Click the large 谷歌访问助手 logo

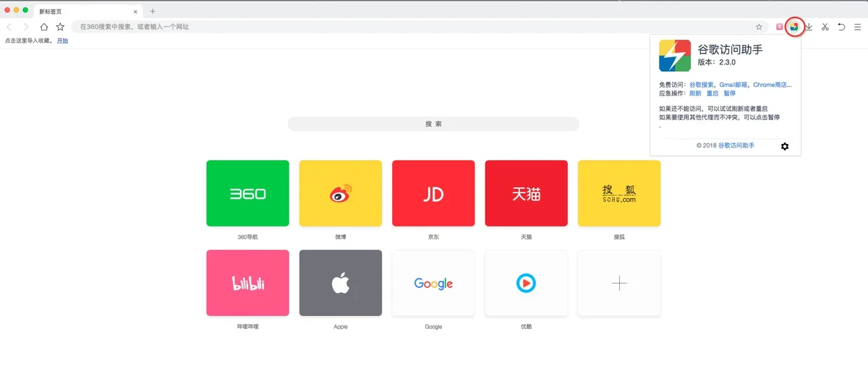pos(675,55)
